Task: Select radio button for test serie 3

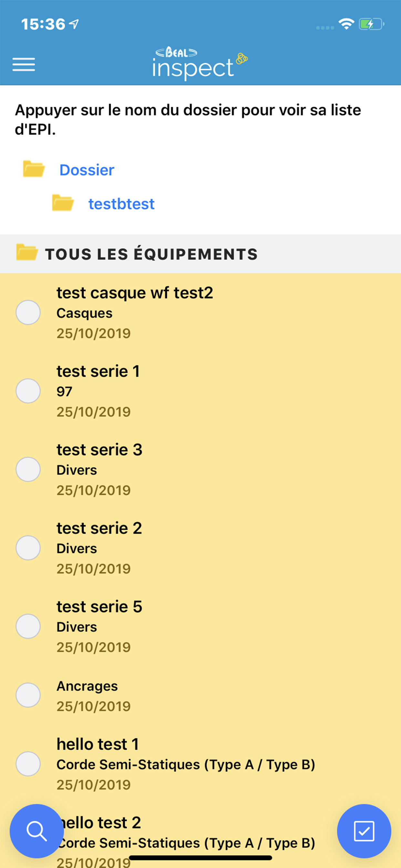Action: coord(28,470)
